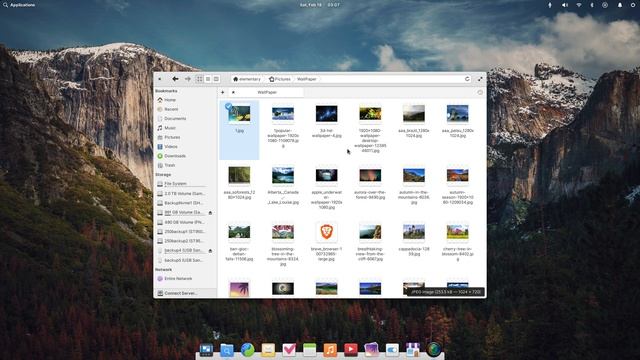Open the Applications menu
Screen dimensions: 640x360
[19, 5]
